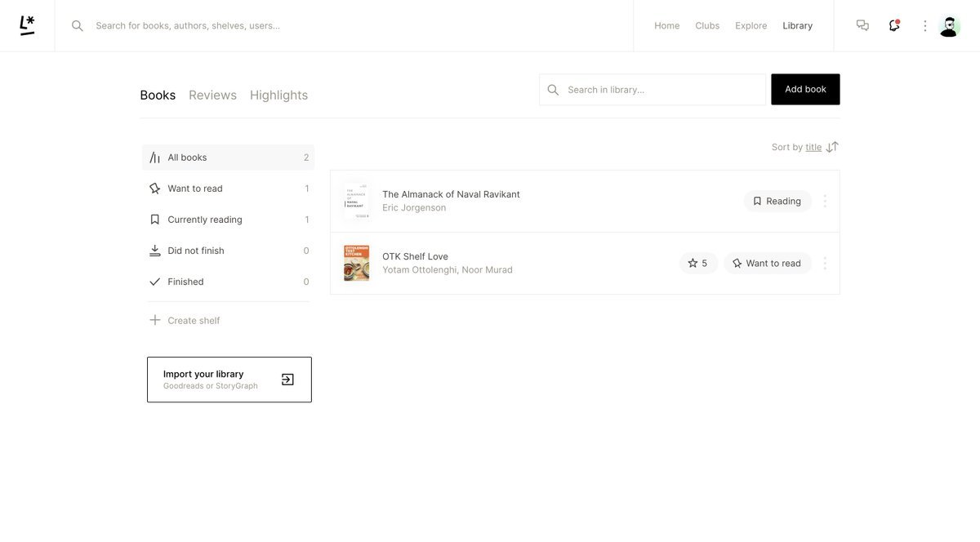Click the plus icon to create shelf
This screenshot has height=542, width=980.
tap(155, 320)
